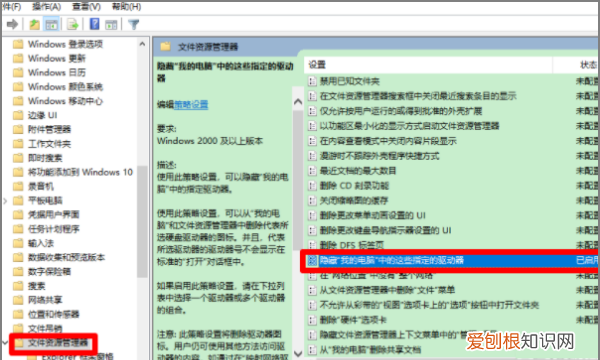The height and width of the screenshot is (360, 600).
Task: Select the 即时搜索 folder
Action: pyautogui.click(x=45, y=158)
